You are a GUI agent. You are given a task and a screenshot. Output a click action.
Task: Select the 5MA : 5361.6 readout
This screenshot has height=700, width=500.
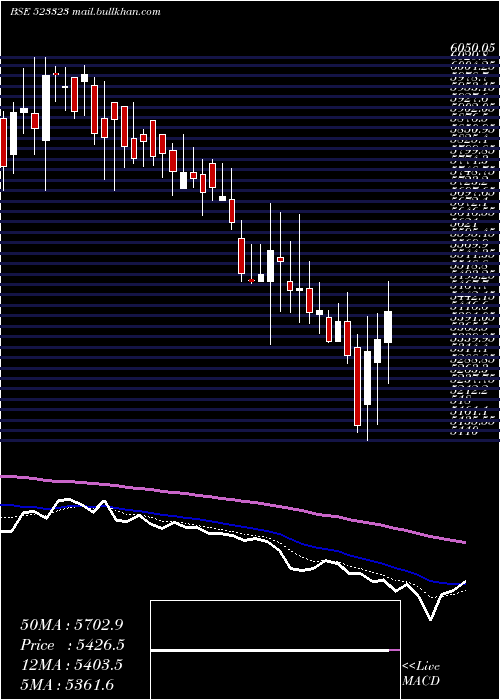point(67,684)
